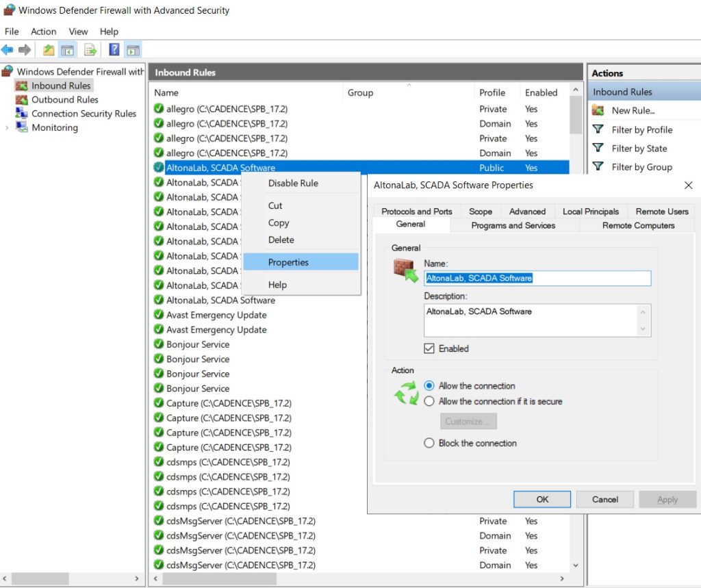The image size is (701, 588).
Task: Switch to the Scope tab
Action: point(480,211)
